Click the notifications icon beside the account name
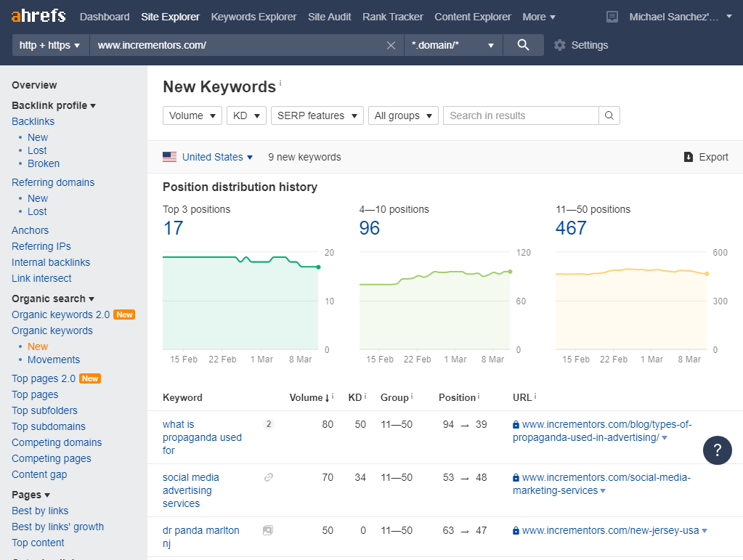This screenshot has height=560, width=743. (612, 17)
